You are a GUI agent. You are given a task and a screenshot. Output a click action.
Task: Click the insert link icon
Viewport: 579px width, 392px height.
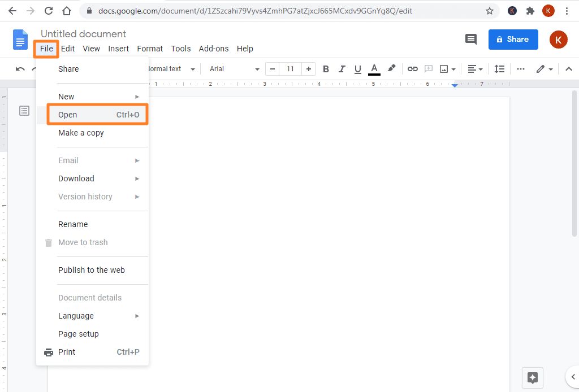click(413, 69)
